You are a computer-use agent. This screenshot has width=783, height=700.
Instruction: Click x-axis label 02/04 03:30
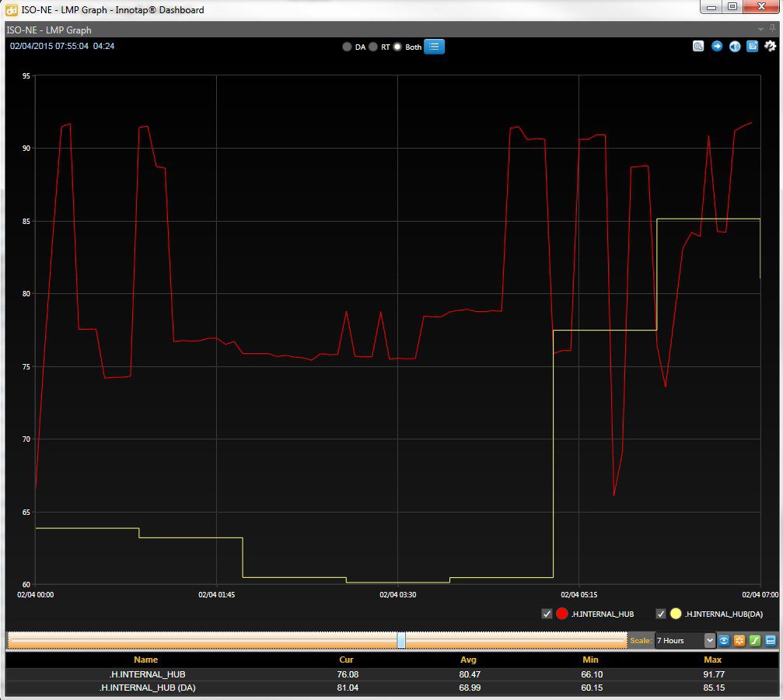click(397, 594)
